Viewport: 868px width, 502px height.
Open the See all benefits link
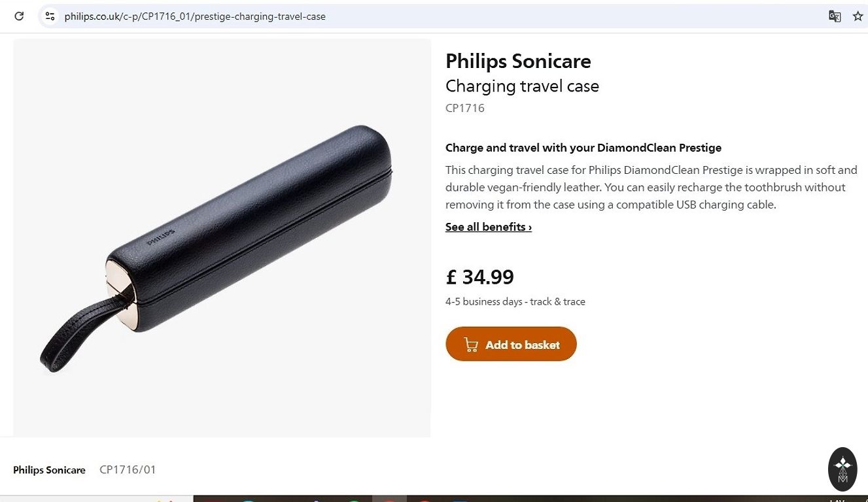(488, 227)
